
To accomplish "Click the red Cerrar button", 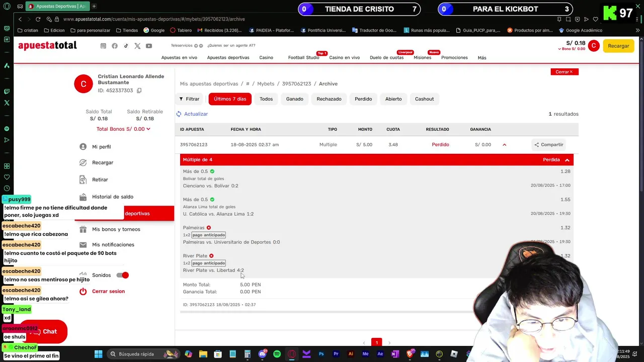I will click(565, 72).
